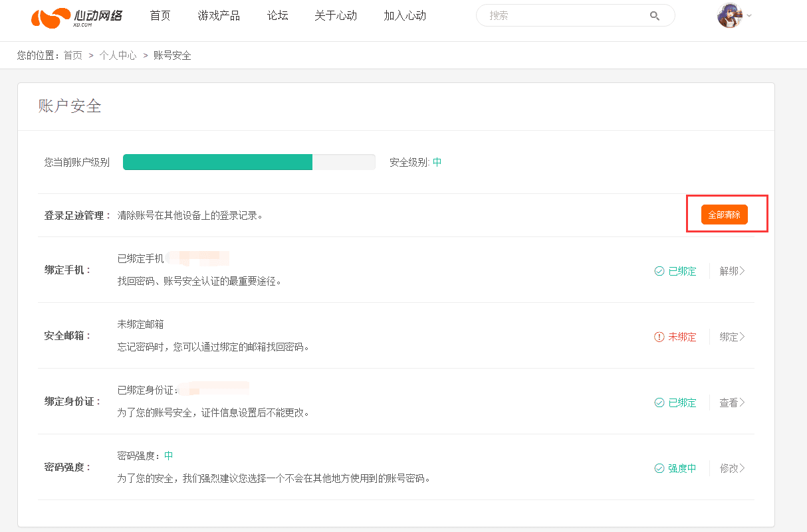
Task: Open the 关于心动 menu item
Action: 336,16
